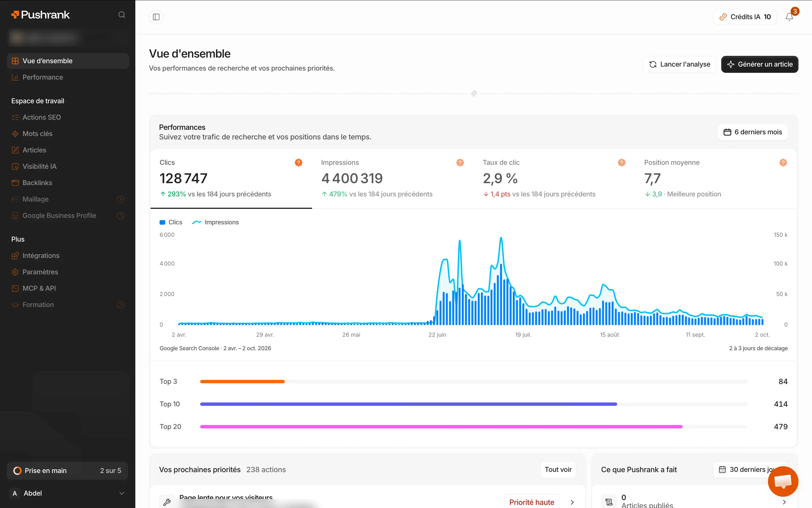Screen dimensions: 812x508
Task: Click Google Business Profile clock icon
Action: 121,216
